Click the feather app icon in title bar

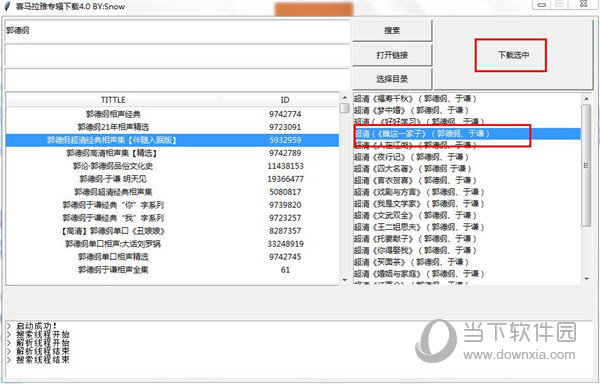pyautogui.click(x=7, y=7)
